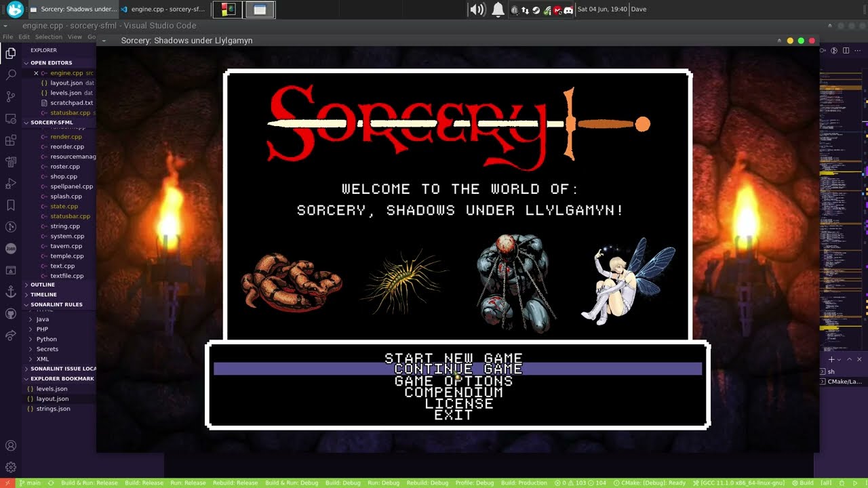This screenshot has width=868, height=488.
Task: Open the Explorer view in the activity bar
Action: pyautogui.click(x=11, y=53)
